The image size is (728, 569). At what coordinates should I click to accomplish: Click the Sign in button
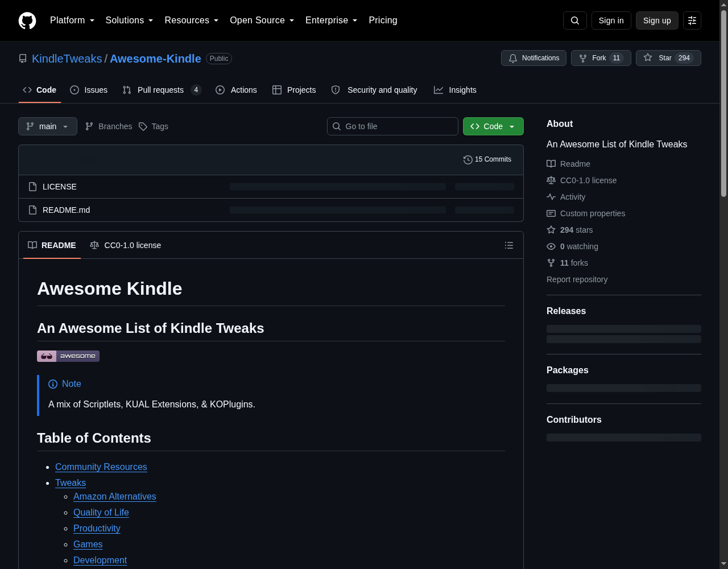611,20
